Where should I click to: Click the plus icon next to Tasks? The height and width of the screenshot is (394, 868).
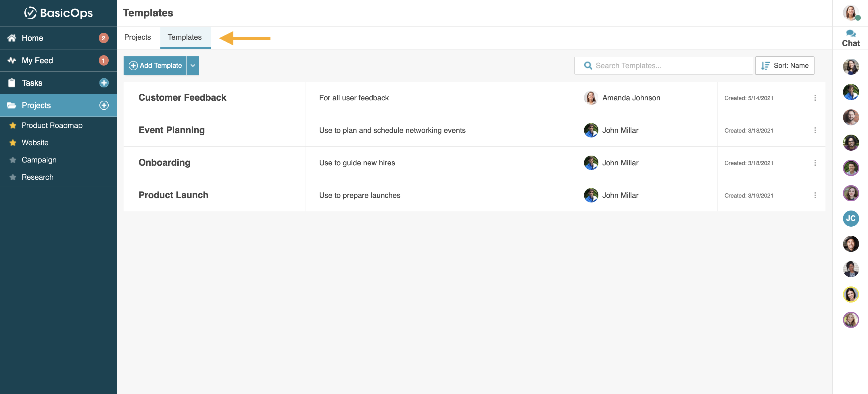pos(104,83)
